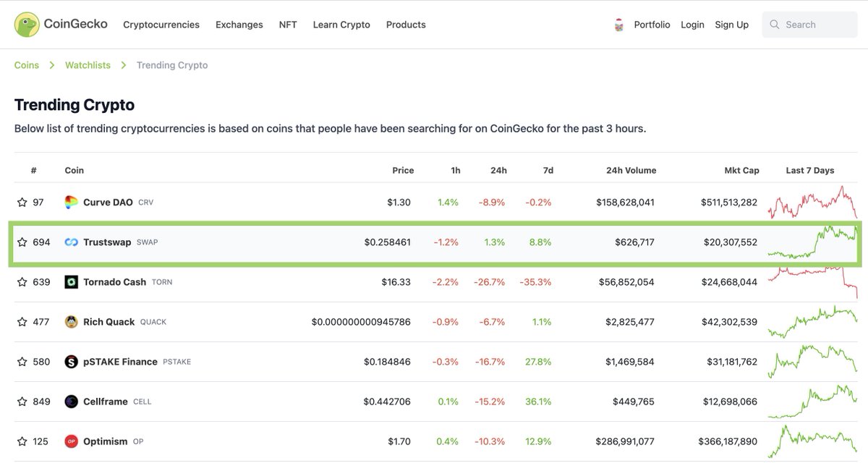Add Cellframe to favorites via star
This screenshot has height=463, width=868.
coord(22,402)
